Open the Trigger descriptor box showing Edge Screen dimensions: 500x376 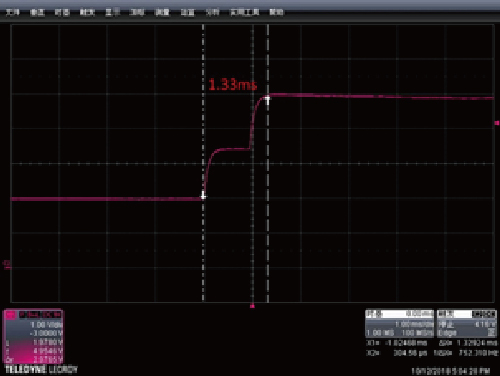(467, 324)
